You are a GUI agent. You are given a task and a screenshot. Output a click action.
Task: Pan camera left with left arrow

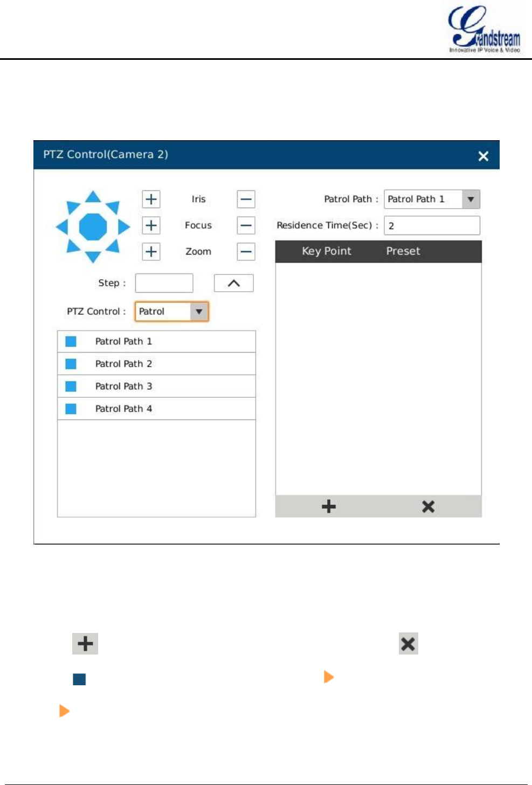point(62,227)
